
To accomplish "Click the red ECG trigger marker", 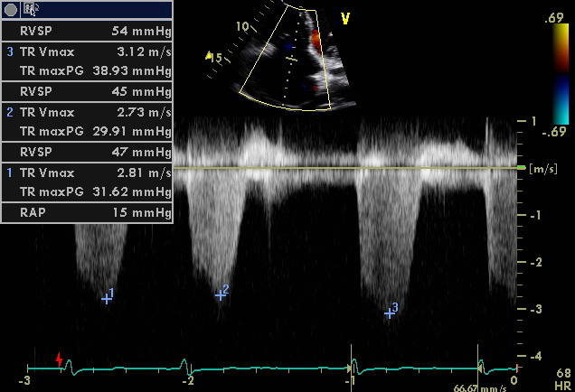I will [60, 360].
